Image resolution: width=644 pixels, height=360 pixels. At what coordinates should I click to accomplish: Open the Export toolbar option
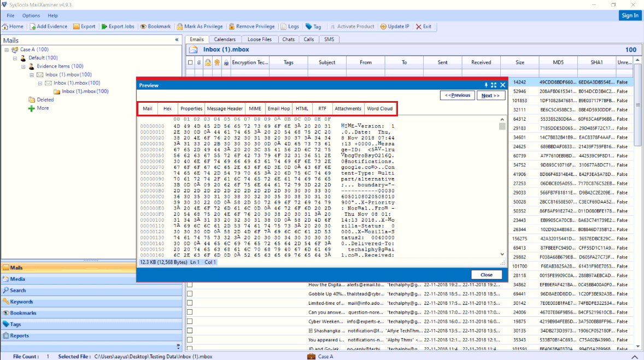[x=84, y=27]
